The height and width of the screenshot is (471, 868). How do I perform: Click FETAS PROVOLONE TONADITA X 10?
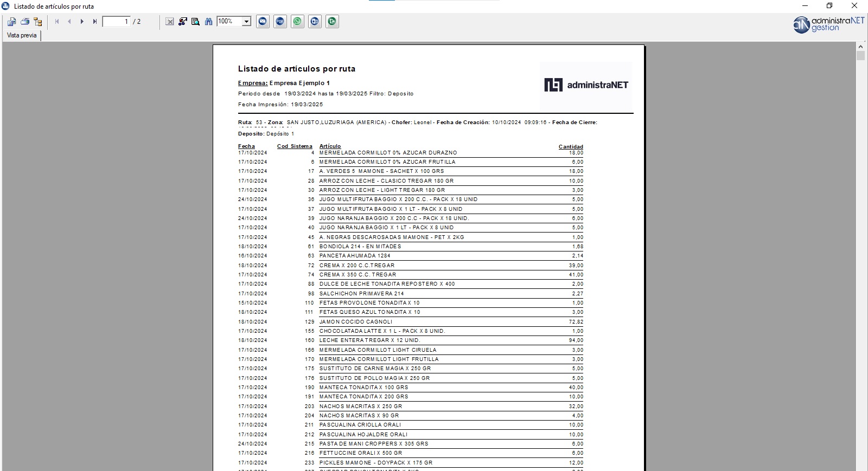(x=369, y=303)
